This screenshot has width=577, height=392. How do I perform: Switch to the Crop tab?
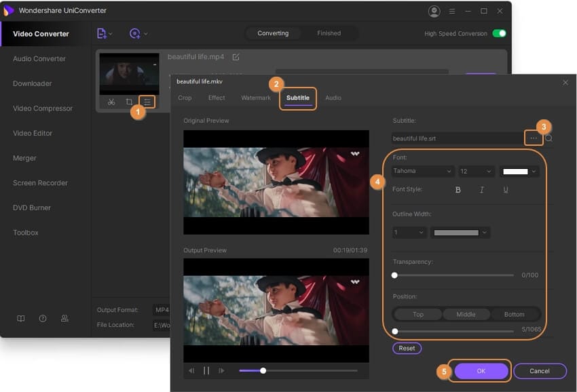point(185,98)
